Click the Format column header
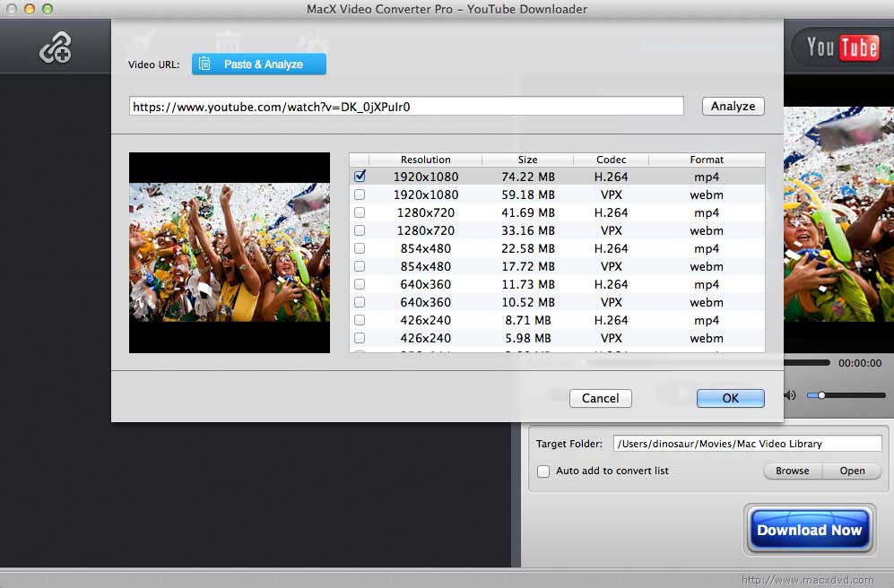This screenshot has height=588, width=894. (x=707, y=160)
